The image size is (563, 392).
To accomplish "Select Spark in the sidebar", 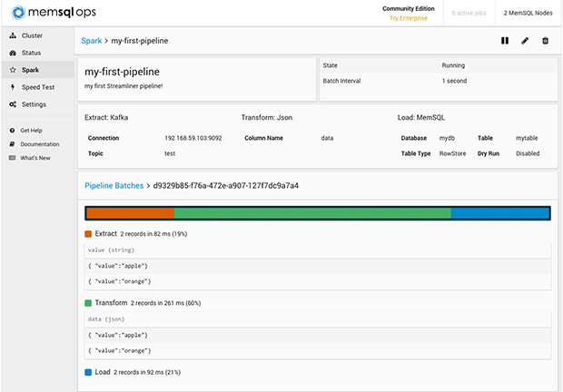I will [38, 70].
